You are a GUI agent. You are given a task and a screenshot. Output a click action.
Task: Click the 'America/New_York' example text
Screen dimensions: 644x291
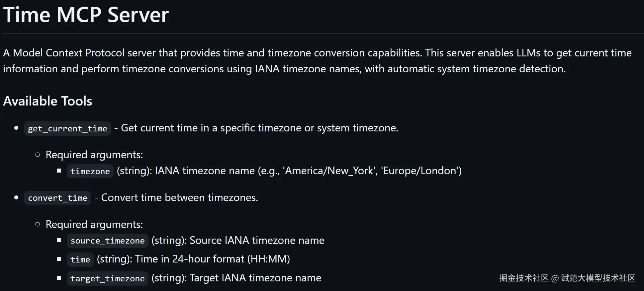[329, 171]
